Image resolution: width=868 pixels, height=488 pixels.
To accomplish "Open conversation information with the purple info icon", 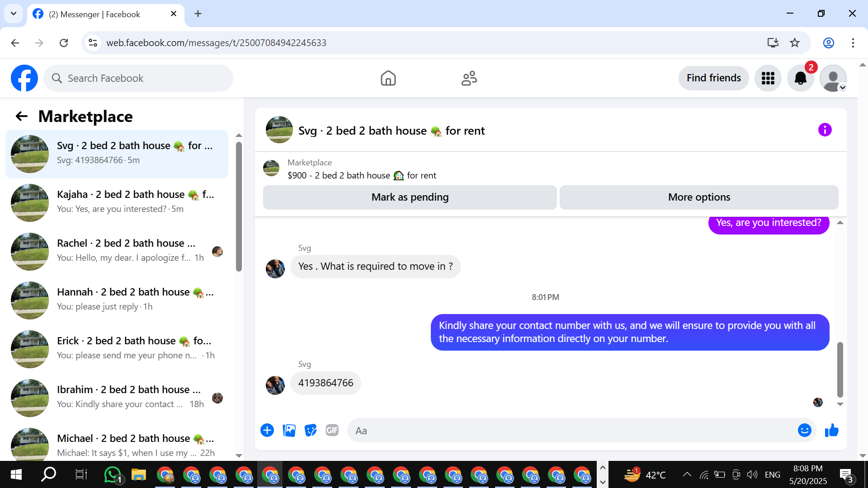I will pyautogui.click(x=825, y=130).
